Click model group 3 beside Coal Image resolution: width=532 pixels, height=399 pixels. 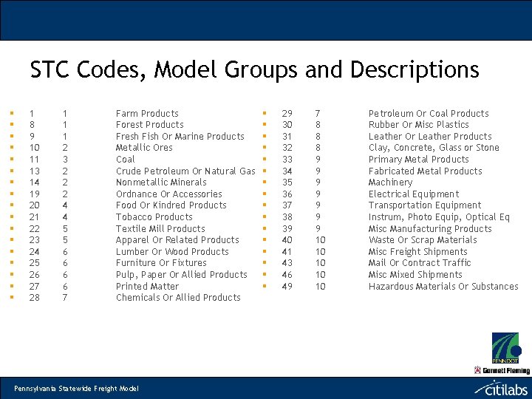click(x=65, y=160)
